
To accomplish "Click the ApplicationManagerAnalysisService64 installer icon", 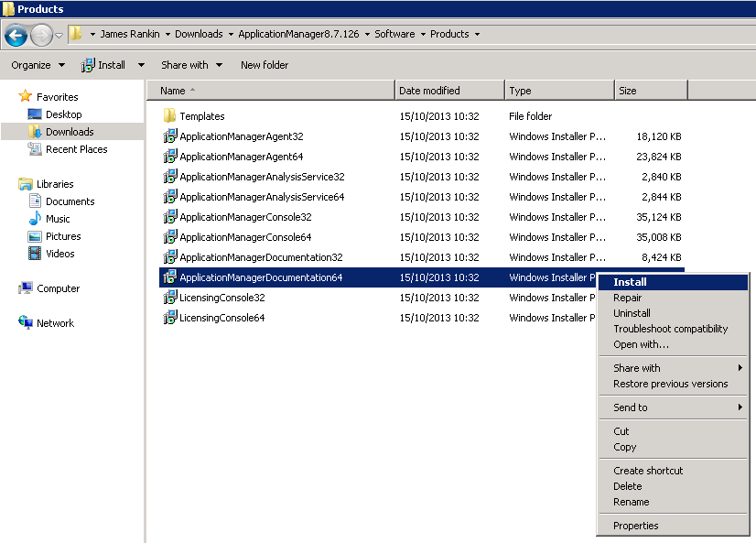I will tap(169, 197).
